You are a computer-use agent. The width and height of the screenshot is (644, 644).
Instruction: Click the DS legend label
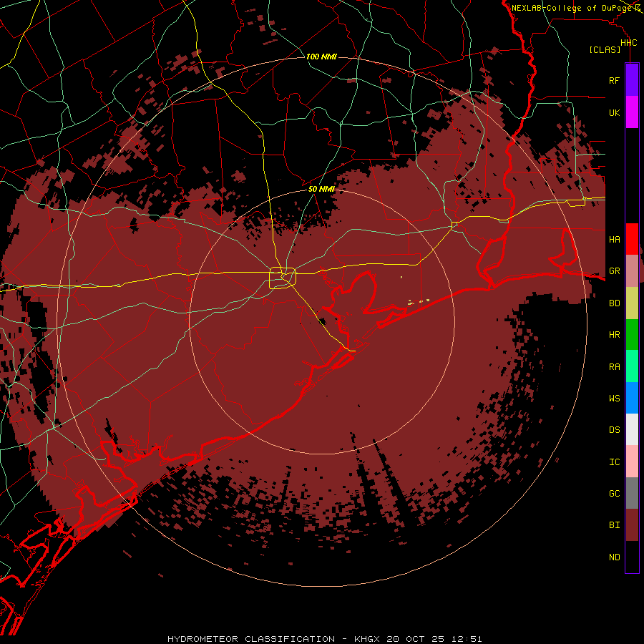[x=614, y=430]
